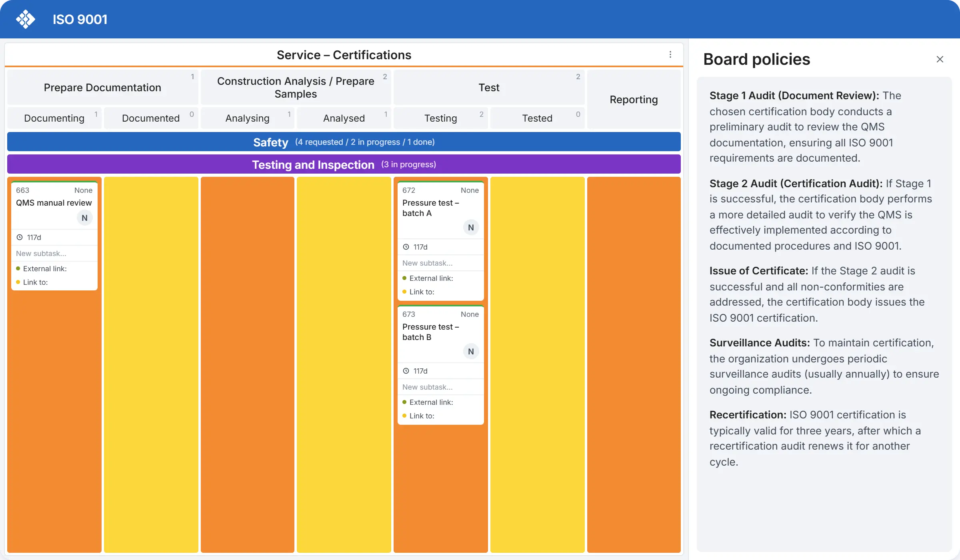Click the ISO 9001 board title
Screen dimensions: 960x560
(80, 19)
